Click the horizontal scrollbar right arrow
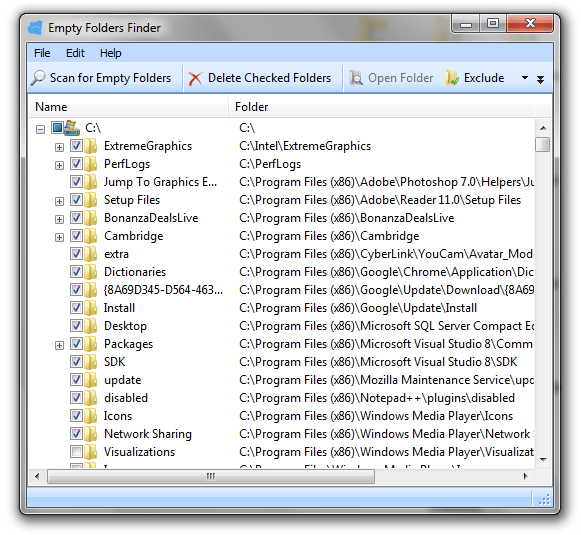 tap(526, 476)
